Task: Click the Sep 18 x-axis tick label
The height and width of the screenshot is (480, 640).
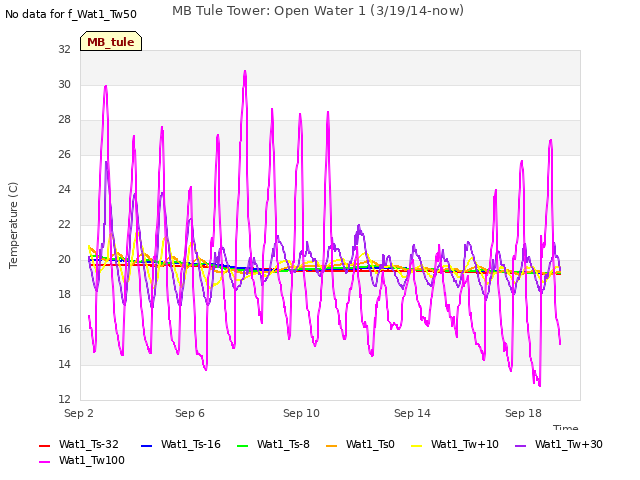Action: pos(523,413)
